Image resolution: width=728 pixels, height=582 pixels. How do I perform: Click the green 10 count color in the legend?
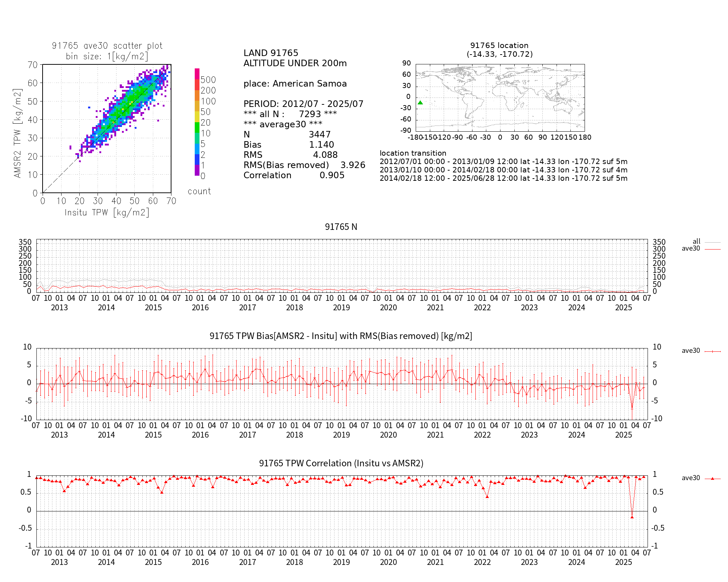pyautogui.click(x=197, y=128)
